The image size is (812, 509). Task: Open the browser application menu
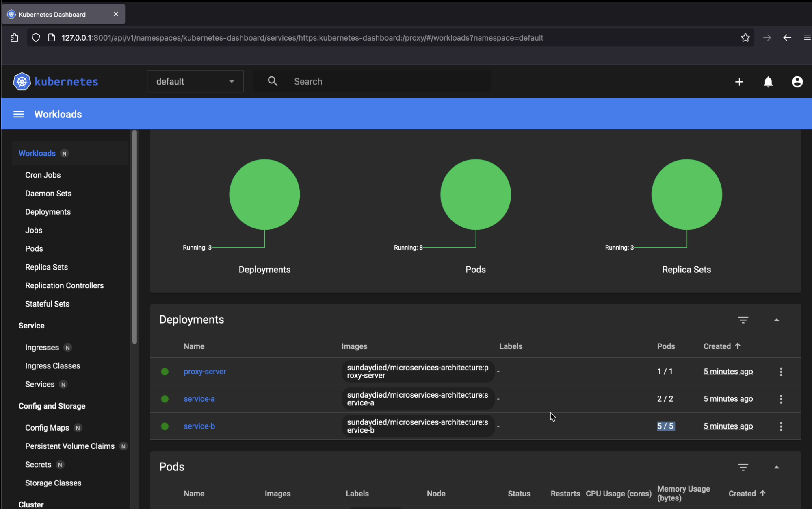(x=807, y=38)
